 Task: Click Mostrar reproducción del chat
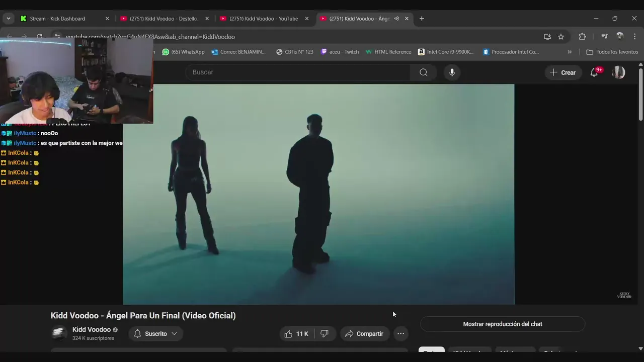coord(503,324)
